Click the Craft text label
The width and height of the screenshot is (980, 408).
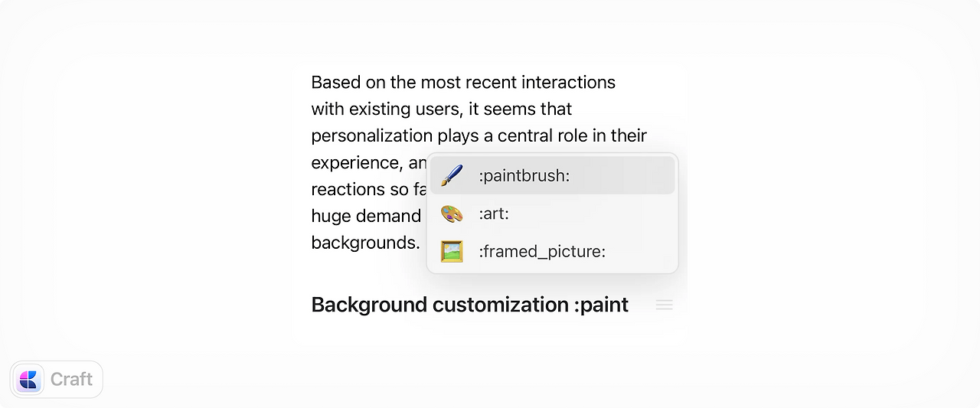coord(71,379)
